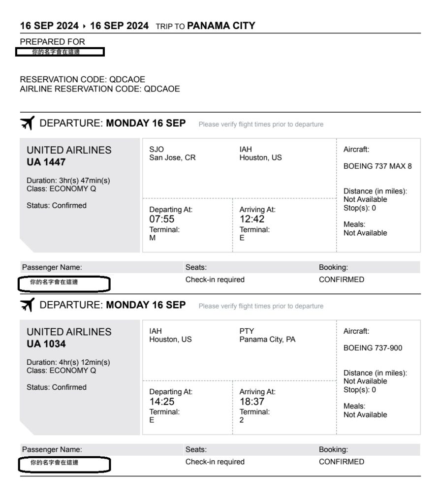
Task: Click the 14:25 departure time
Action: (x=162, y=402)
